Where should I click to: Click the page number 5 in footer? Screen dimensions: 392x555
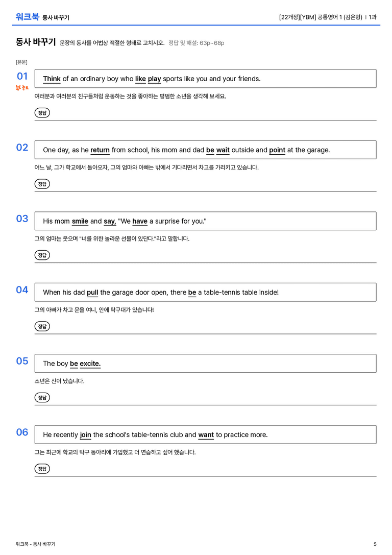(375, 544)
